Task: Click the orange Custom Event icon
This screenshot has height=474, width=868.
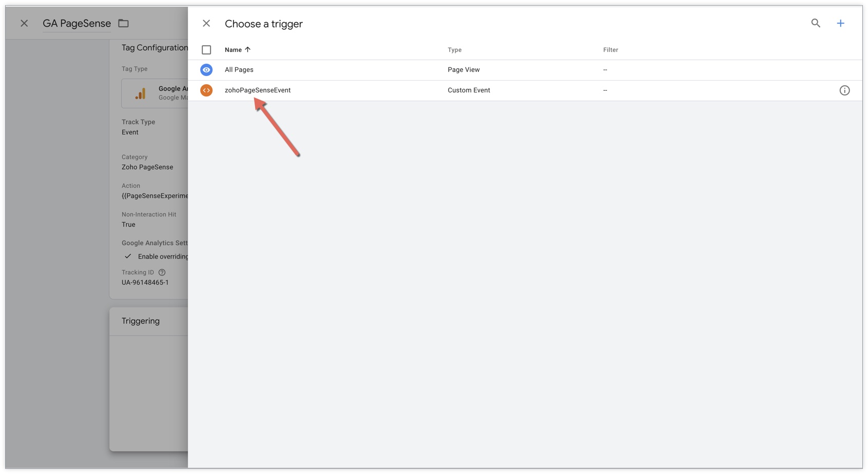Action: [x=206, y=90]
